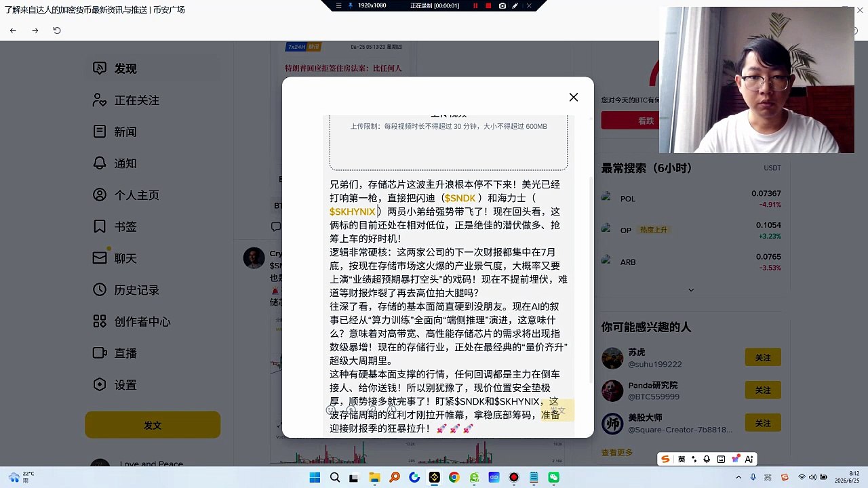Stop the recording with the red square
Image resolution: width=868 pixels, height=488 pixels.
[488, 5]
